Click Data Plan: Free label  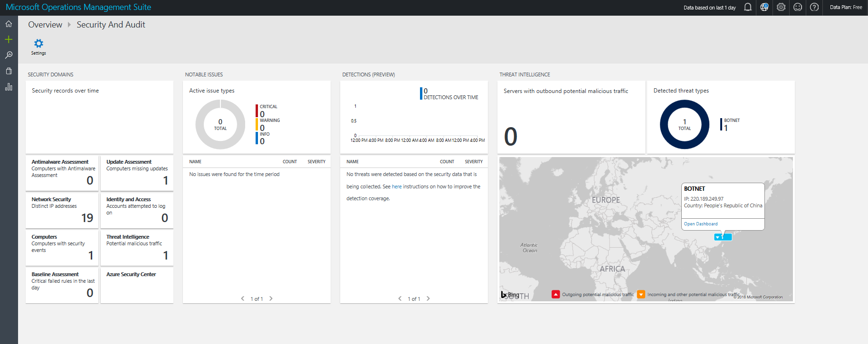click(846, 7)
